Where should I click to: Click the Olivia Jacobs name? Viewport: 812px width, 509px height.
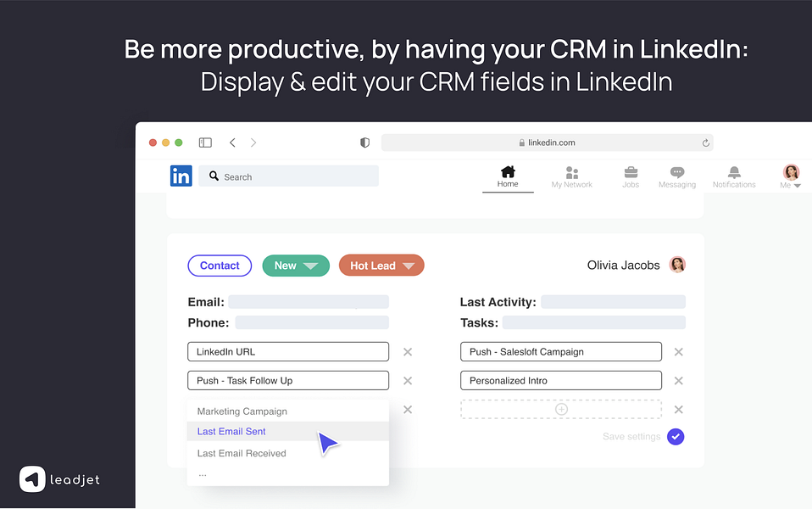pos(624,265)
